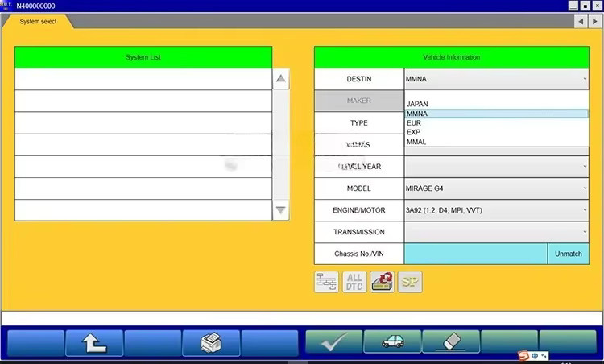Open the MODEL dropdown showing MIRAGE G4
The height and width of the screenshot is (364, 604).
pos(497,188)
